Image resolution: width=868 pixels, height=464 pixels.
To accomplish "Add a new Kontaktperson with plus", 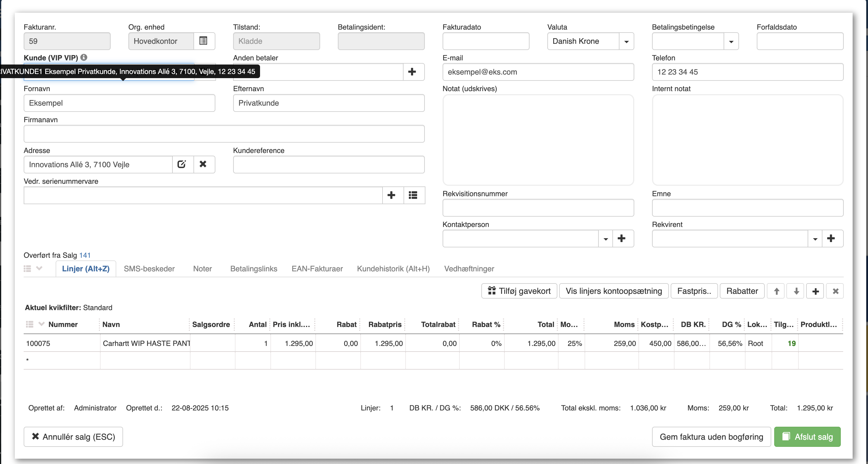I will click(621, 239).
